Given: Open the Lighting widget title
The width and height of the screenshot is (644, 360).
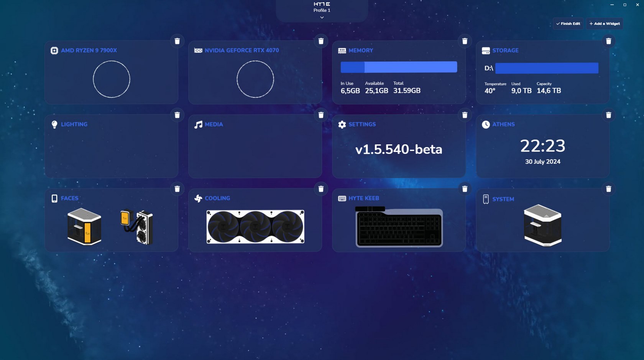Looking at the screenshot, I should (x=74, y=124).
